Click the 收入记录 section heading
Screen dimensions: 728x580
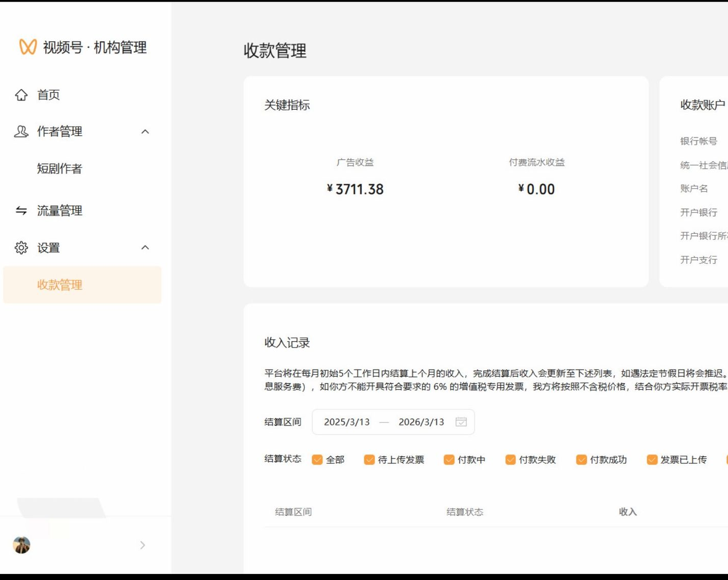coord(287,343)
